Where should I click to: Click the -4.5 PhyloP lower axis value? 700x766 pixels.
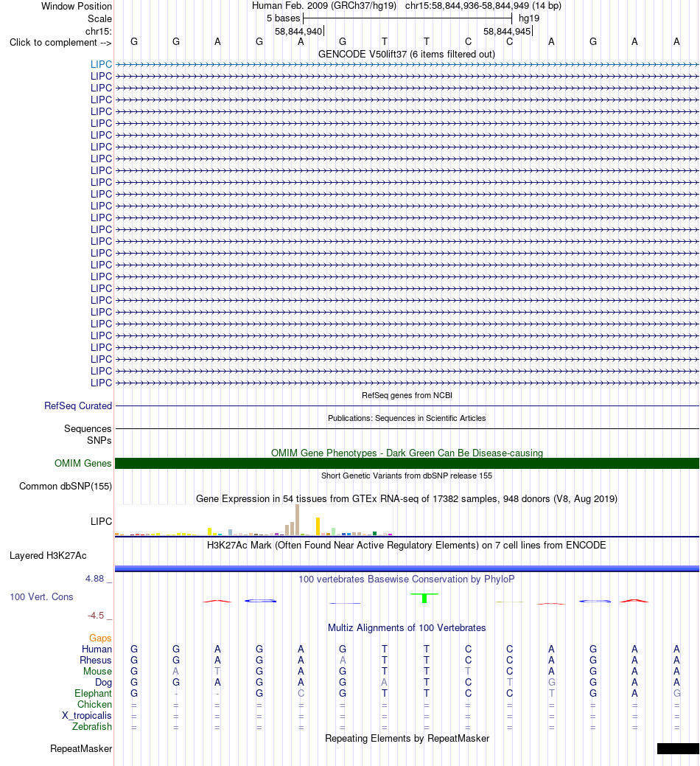click(x=97, y=616)
